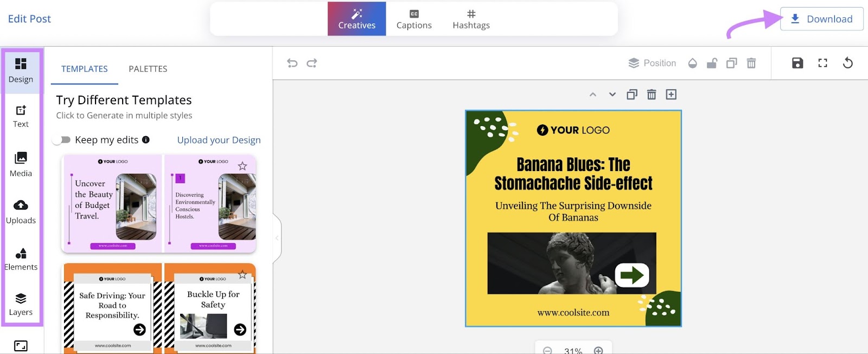
Task: Switch to the PALETTES tab
Action: coord(148,69)
